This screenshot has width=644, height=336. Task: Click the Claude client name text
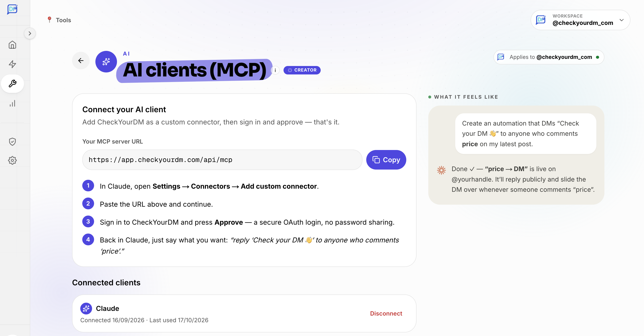pyautogui.click(x=107, y=309)
